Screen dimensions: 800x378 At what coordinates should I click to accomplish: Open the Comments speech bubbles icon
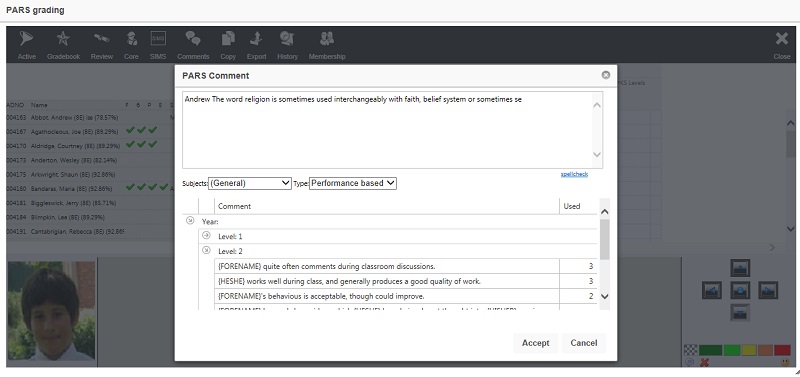[193, 44]
